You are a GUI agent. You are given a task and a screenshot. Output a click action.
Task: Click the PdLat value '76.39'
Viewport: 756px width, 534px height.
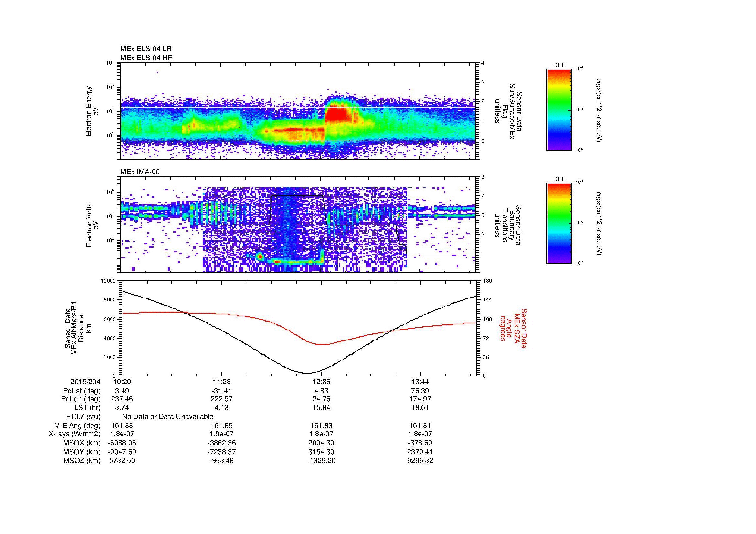point(420,391)
